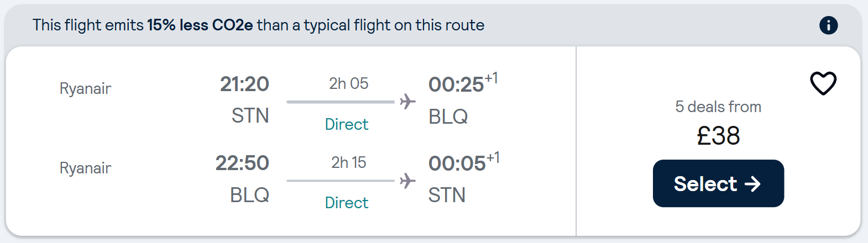Click the arrow on the Select button
Image resolution: width=868 pixels, height=243 pixels.
point(752,184)
